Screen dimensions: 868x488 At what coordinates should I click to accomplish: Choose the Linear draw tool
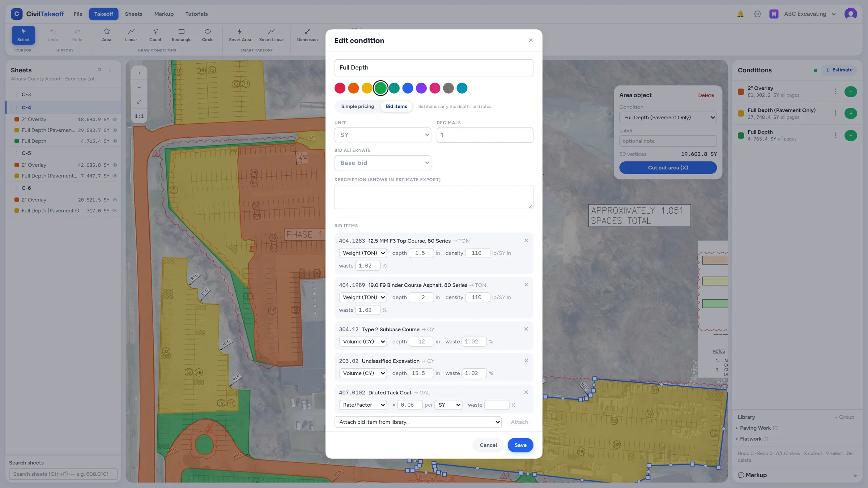pyautogui.click(x=131, y=35)
